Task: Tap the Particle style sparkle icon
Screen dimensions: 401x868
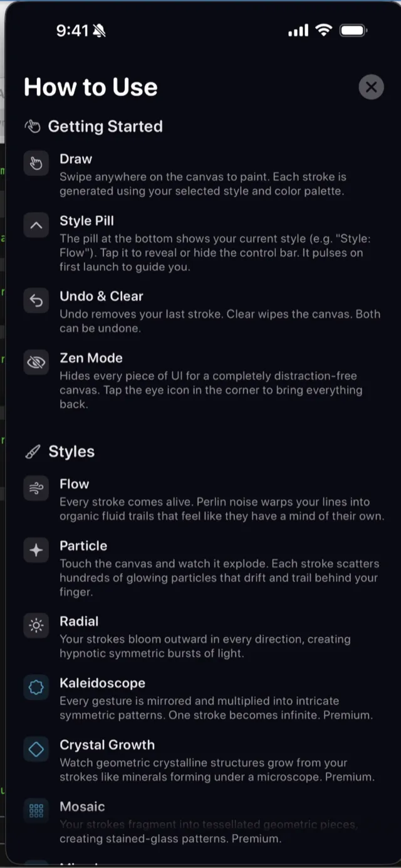Action: (36, 550)
